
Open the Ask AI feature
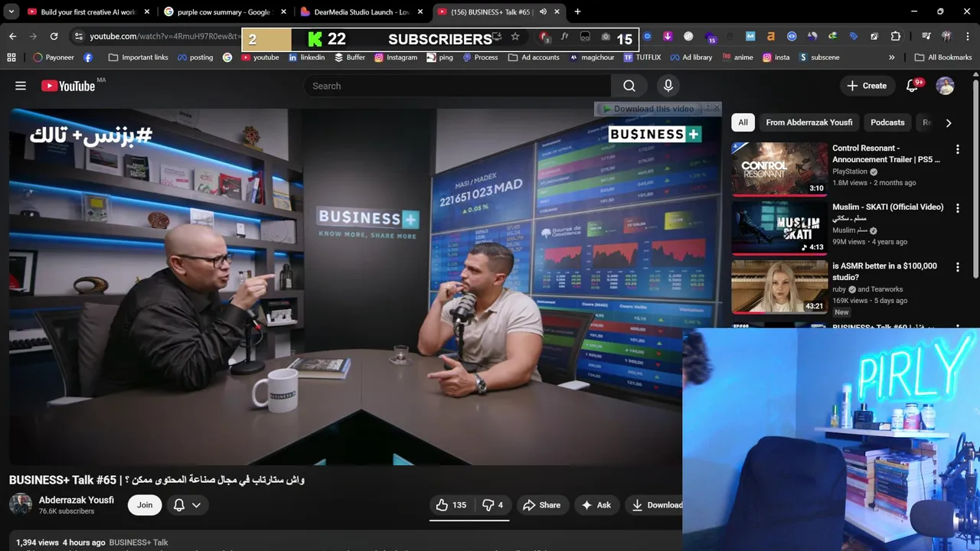coord(596,505)
